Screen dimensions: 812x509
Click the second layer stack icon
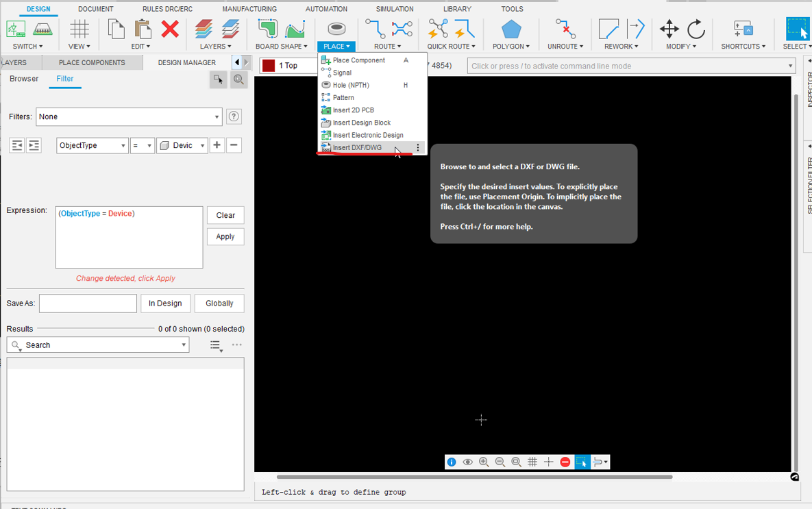(230, 29)
